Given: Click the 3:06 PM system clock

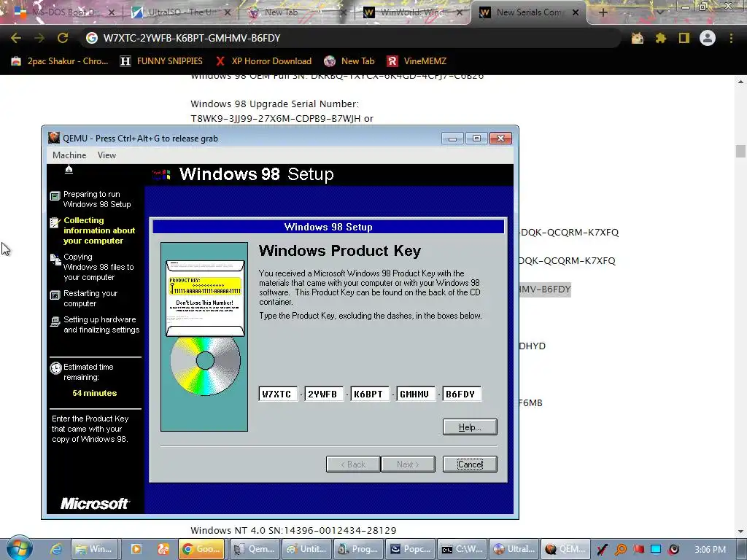Looking at the screenshot, I should click(x=710, y=550).
